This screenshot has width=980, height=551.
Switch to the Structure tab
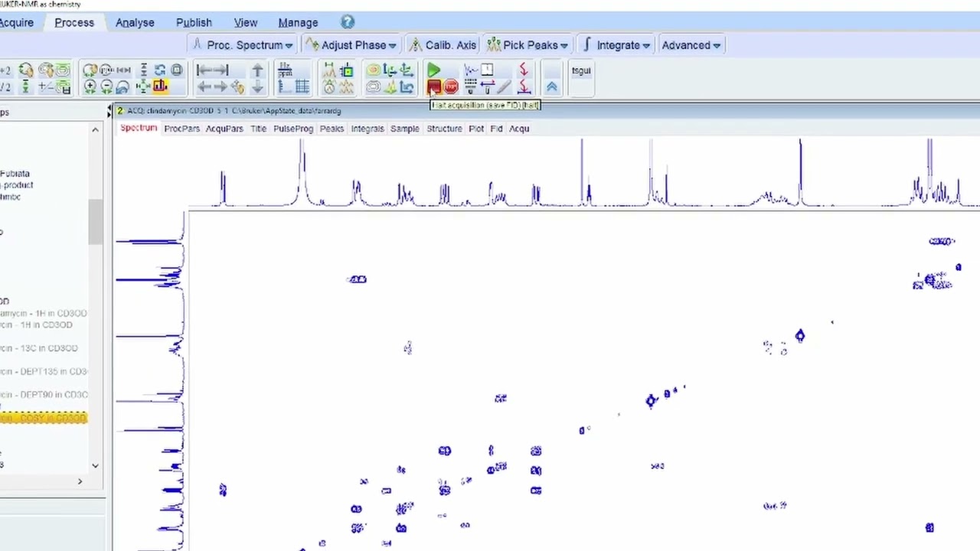coord(444,129)
